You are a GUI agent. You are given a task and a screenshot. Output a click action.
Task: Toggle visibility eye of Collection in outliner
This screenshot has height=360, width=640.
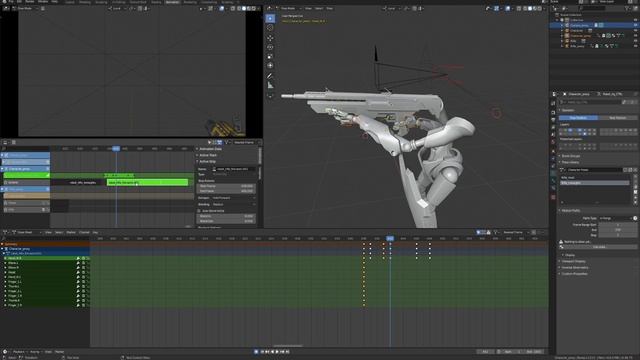635,20
